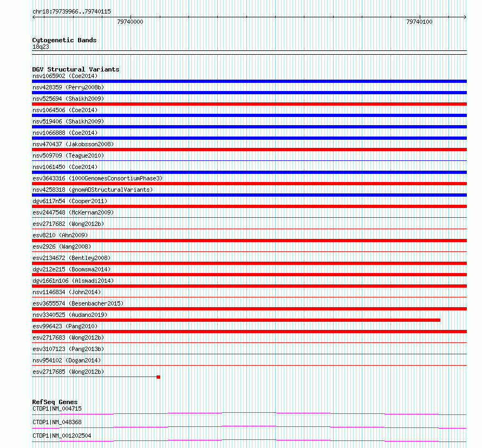Screen dimensions: 482x448
Task: Click the red bar under nsv470437
Action: click(249, 150)
